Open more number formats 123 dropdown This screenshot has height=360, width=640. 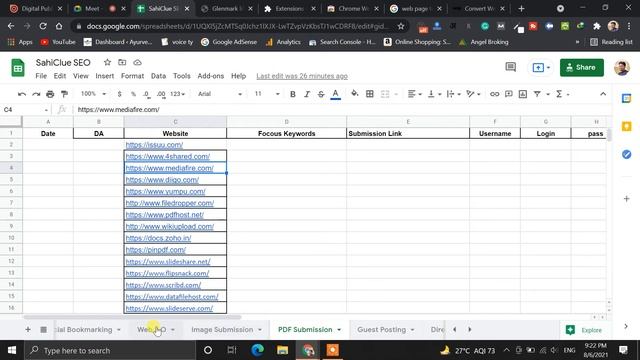coord(177,94)
